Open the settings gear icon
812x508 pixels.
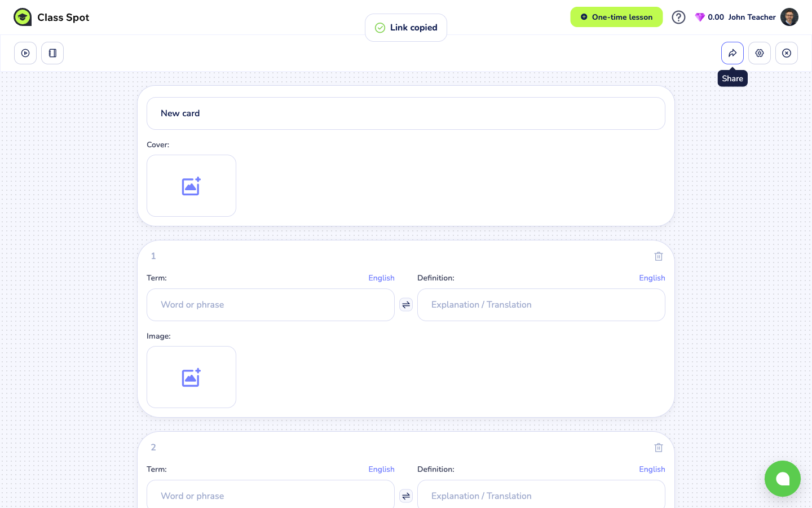[760, 53]
